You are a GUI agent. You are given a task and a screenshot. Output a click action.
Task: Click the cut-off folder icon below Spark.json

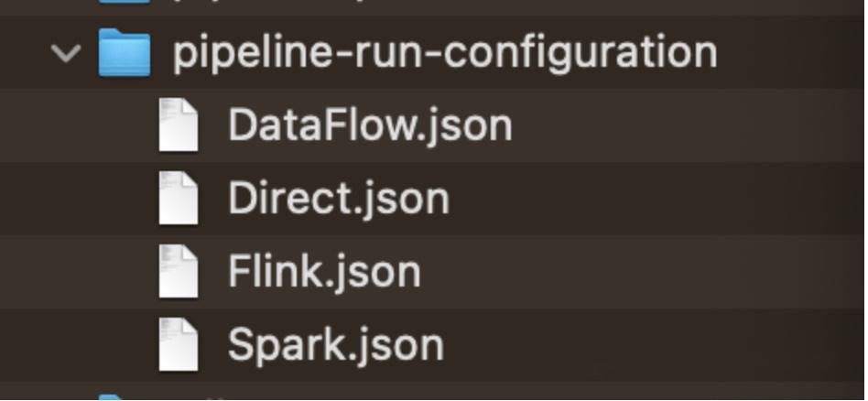pos(112,396)
